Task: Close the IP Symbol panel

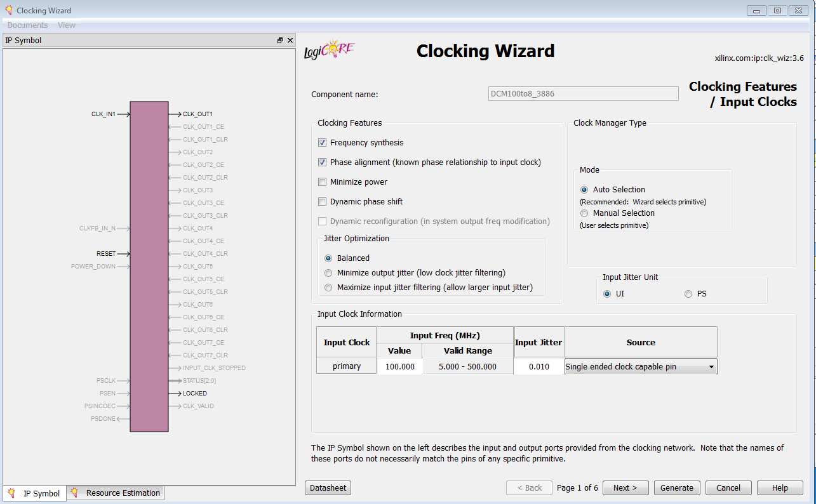Action: coord(290,40)
